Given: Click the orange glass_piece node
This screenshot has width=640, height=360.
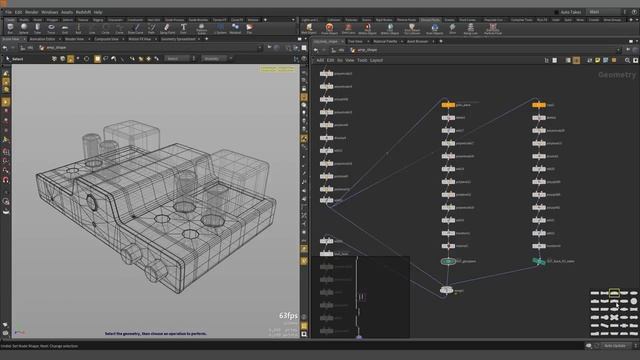Looking at the screenshot, I should tap(448, 105).
